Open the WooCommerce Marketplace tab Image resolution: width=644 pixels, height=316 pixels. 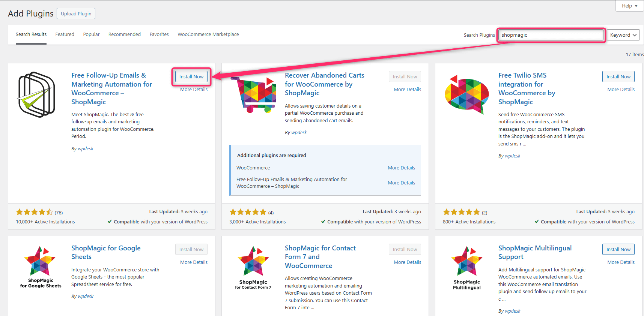[208, 34]
